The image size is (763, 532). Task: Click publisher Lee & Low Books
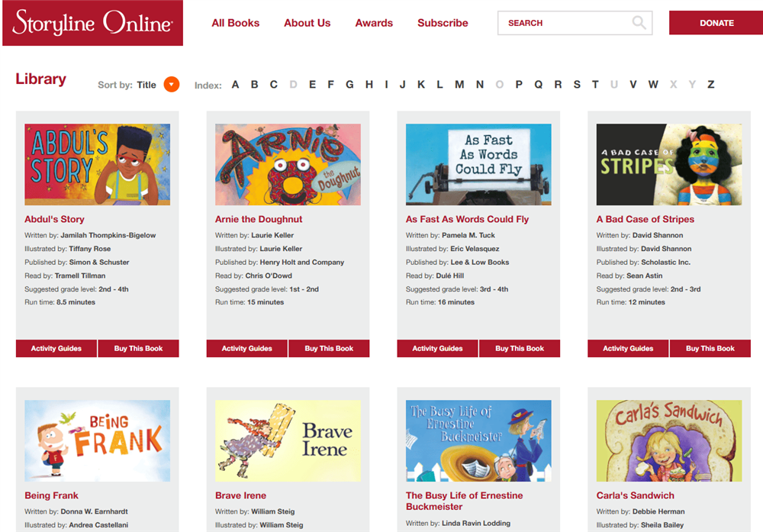[480, 263]
